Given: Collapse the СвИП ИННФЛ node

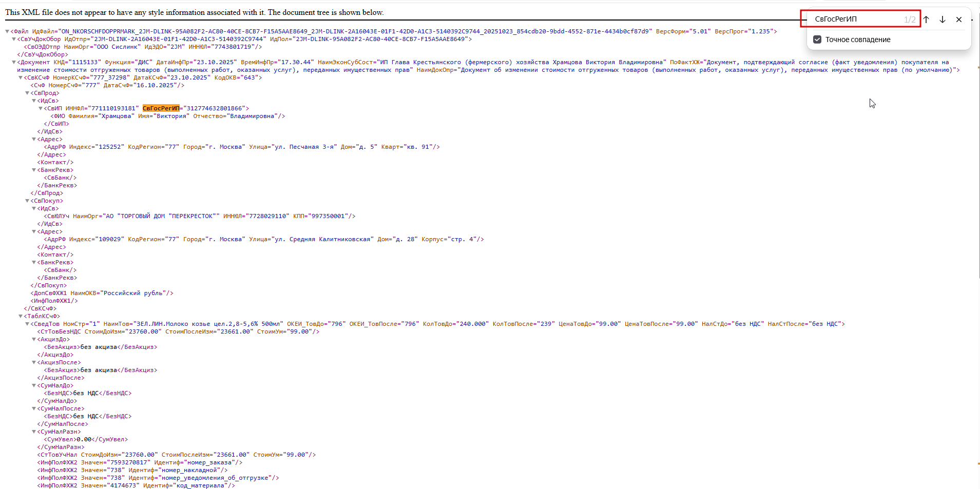Looking at the screenshot, I should point(41,108).
